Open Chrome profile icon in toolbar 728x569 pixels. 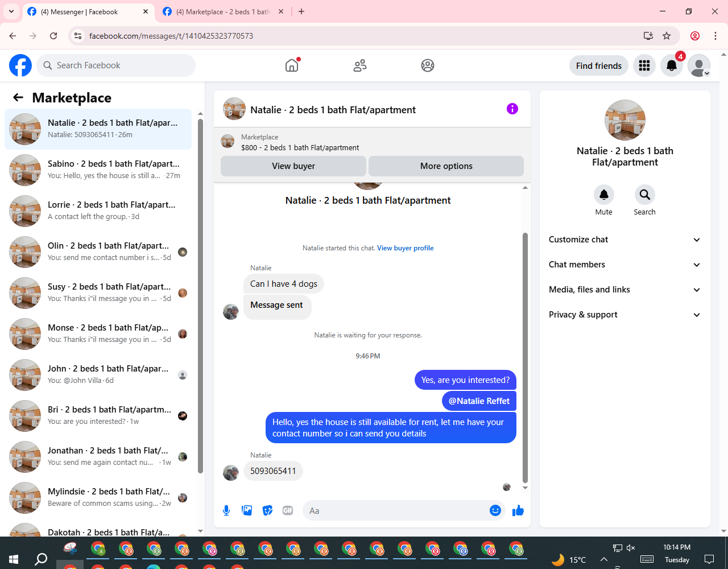[695, 36]
